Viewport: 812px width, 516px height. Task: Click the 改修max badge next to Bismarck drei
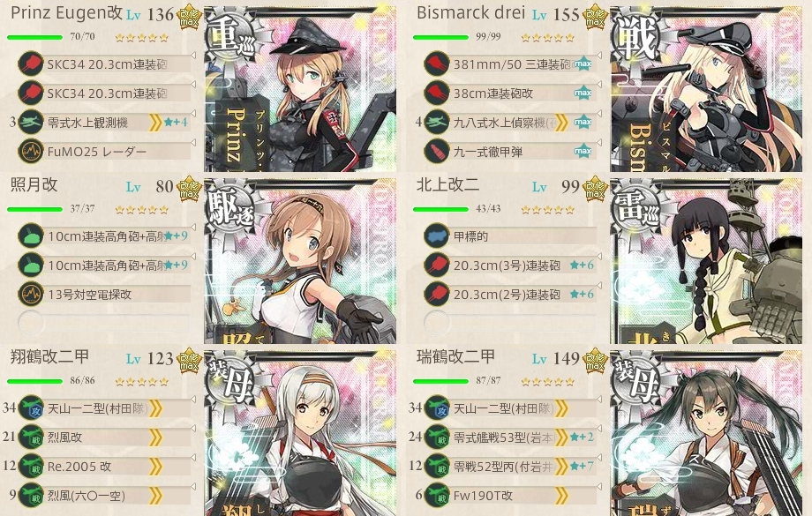[595, 18]
